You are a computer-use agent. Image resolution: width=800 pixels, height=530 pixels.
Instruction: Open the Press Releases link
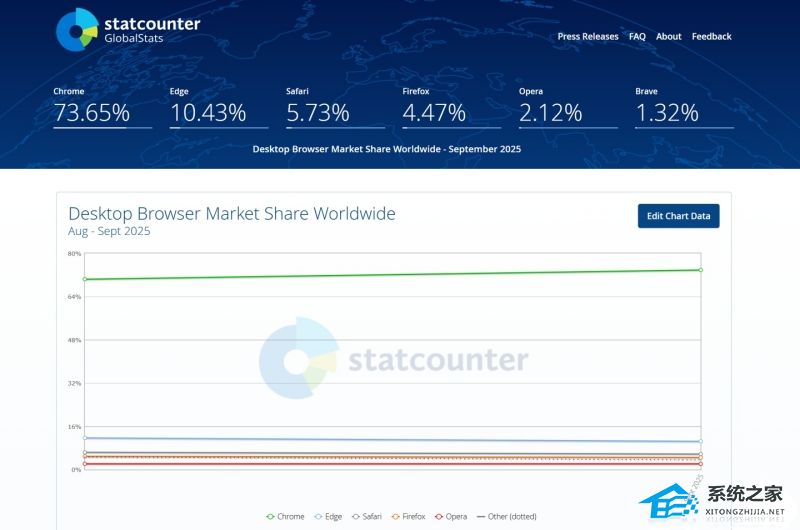pyautogui.click(x=588, y=36)
